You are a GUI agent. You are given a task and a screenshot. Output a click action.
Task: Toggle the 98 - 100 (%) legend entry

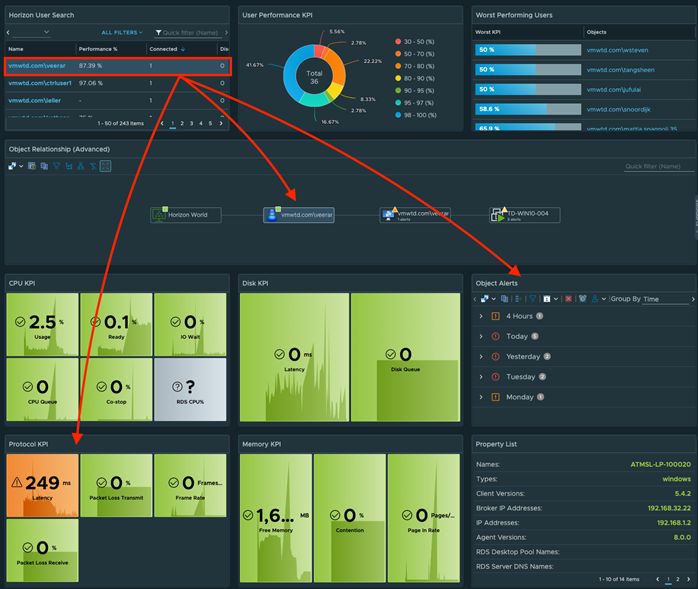pos(416,115)
